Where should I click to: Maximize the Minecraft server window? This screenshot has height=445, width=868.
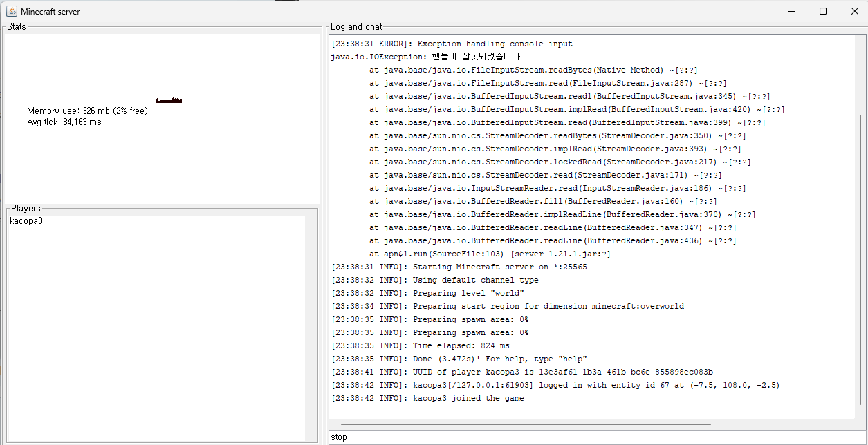(x=823, y=11)
